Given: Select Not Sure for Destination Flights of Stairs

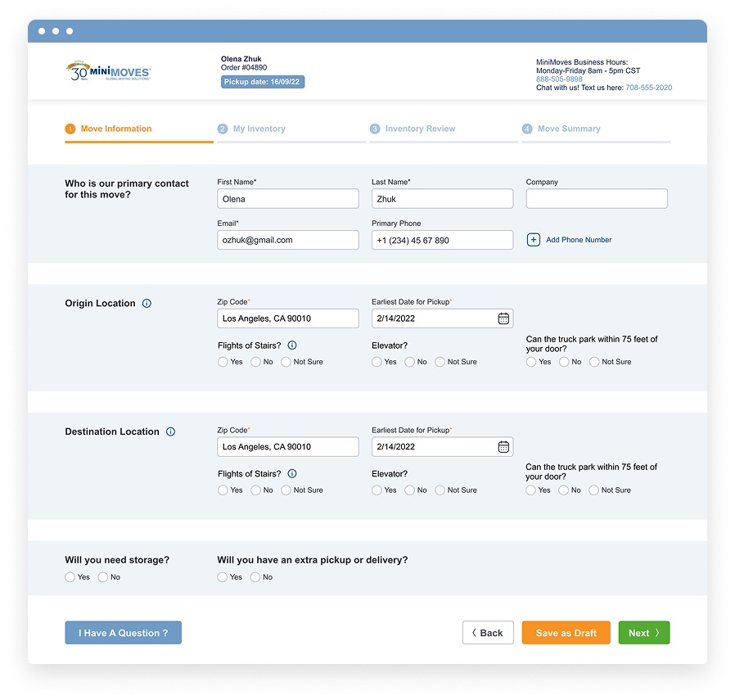Looking at the screenshot, I should tap(286, 490).
